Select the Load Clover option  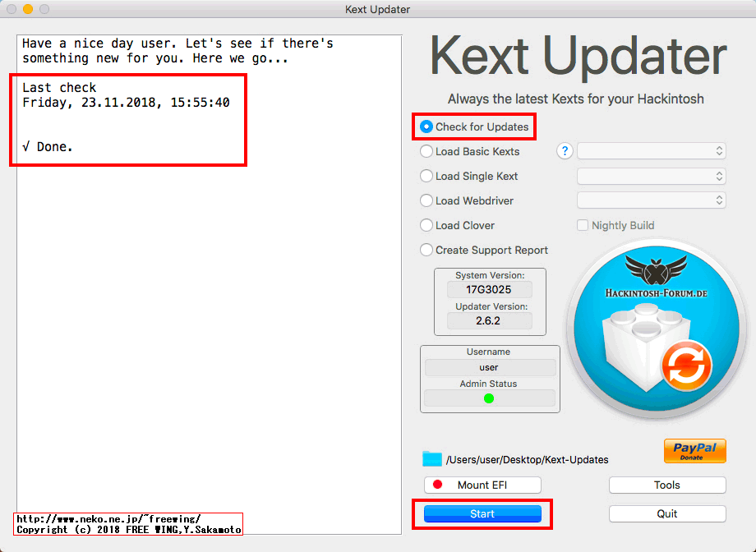point(426,225)
